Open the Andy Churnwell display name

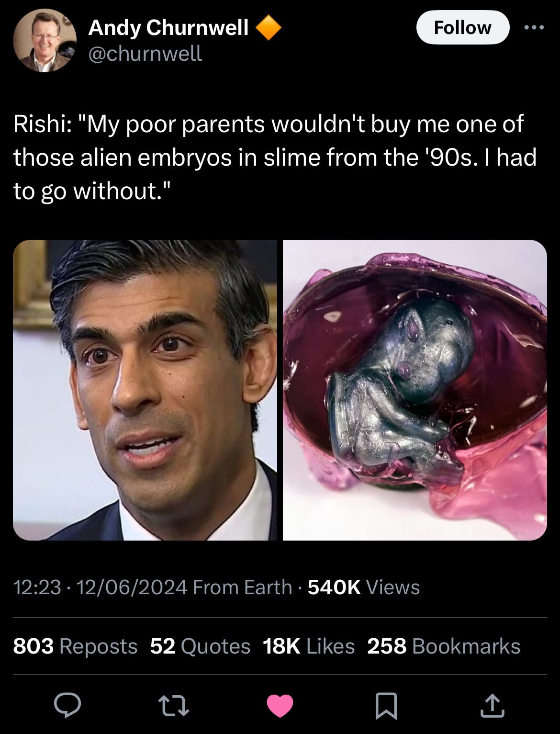[x=168, y=27]
